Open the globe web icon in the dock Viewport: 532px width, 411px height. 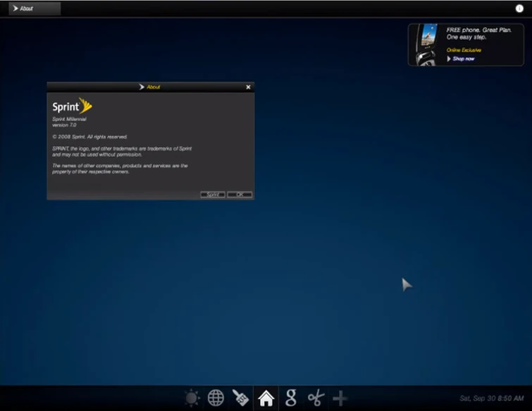[x=216, y=398]
